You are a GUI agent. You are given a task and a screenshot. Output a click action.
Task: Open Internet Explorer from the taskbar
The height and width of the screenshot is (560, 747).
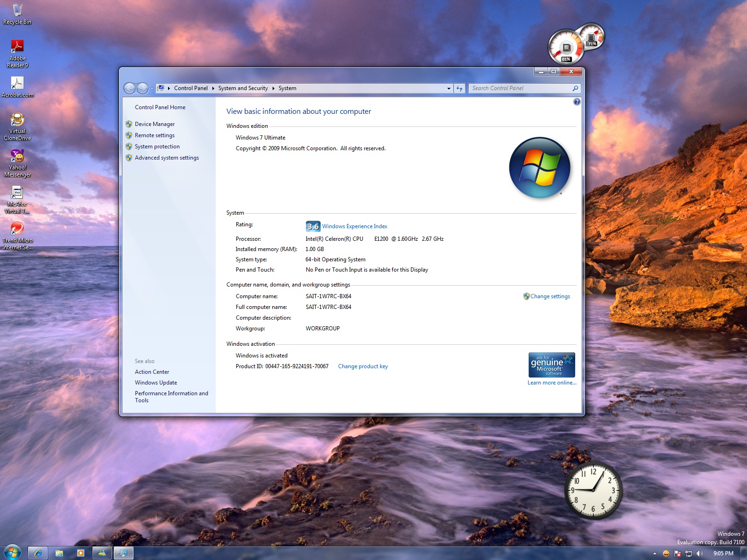tap(38, 553)
